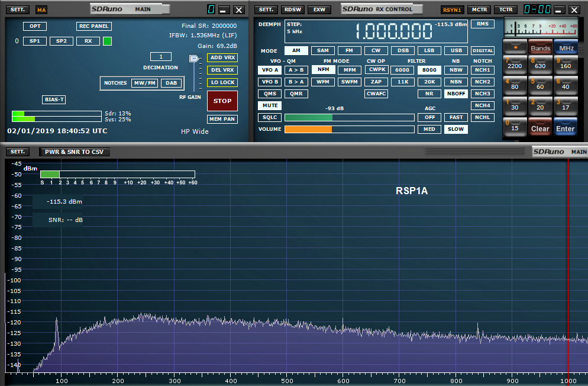
Task: Copy VFO A to B
Action: pyautogui.click(x=296, y=70)
